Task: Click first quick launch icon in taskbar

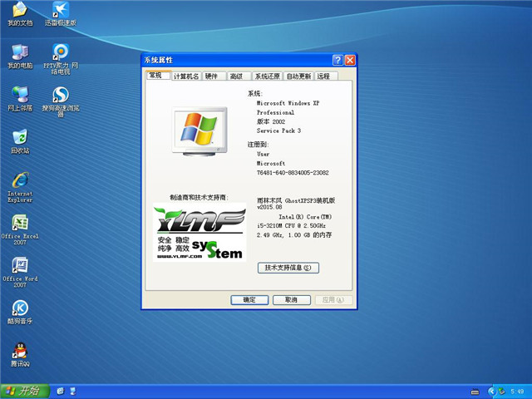Action: (60, 392)
